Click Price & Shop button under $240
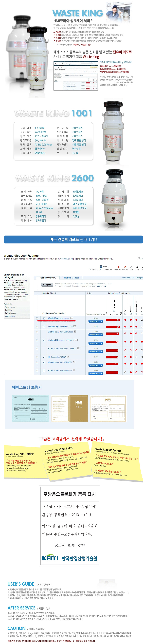Viewport: 143px width, 644px height. [95, 343]
